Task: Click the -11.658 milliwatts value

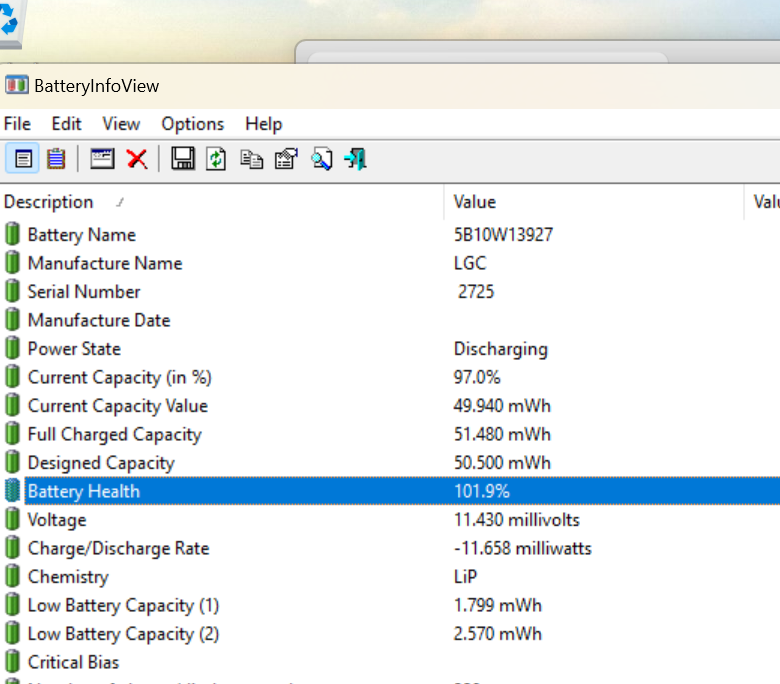Action: point(522,548)
